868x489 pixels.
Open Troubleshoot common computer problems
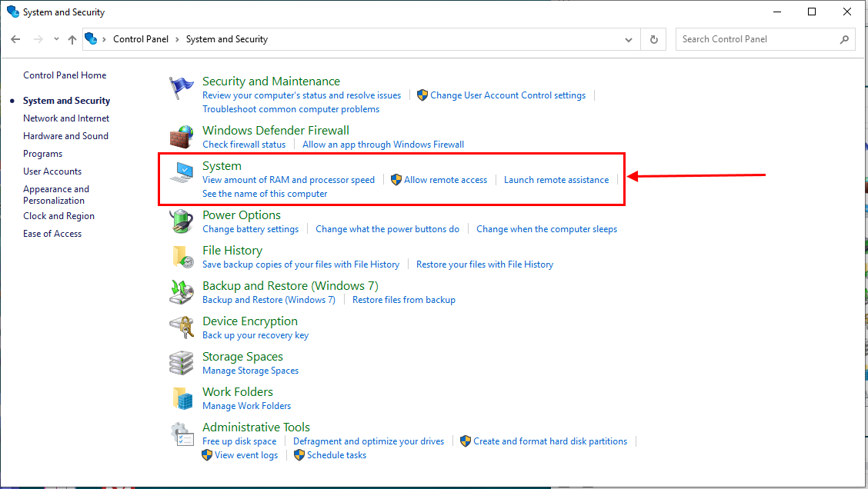pos(291,109)
